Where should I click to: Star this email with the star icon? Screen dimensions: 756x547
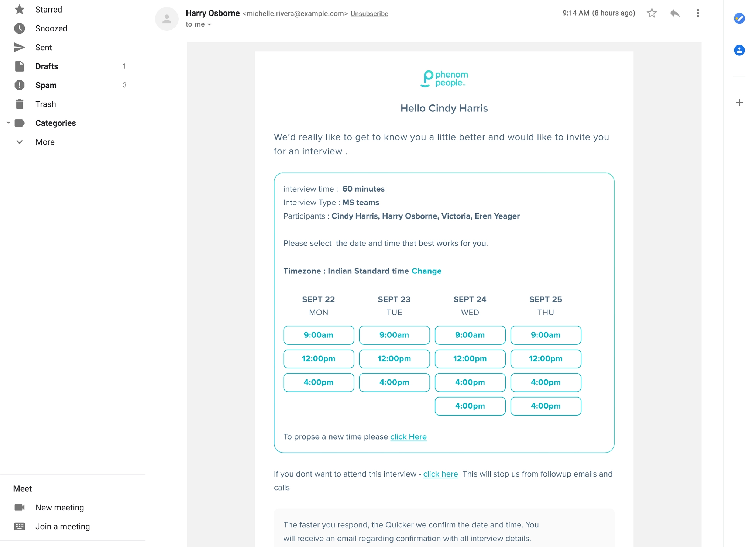652,13
